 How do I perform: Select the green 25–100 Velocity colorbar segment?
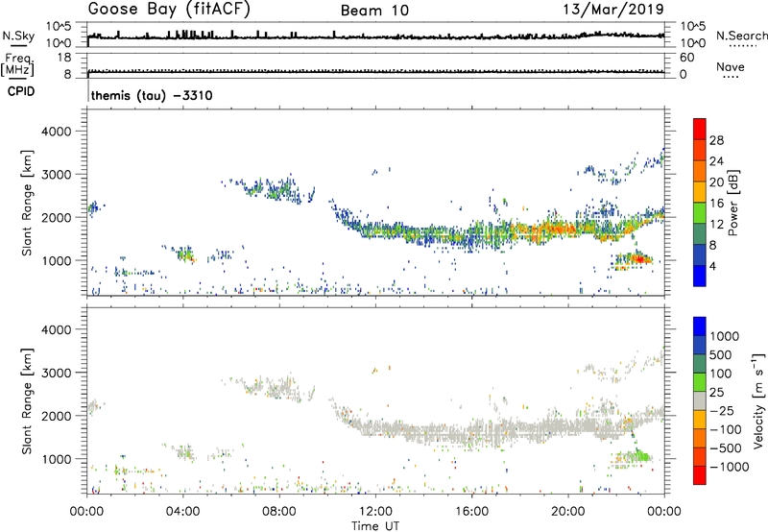coord(700,382)
